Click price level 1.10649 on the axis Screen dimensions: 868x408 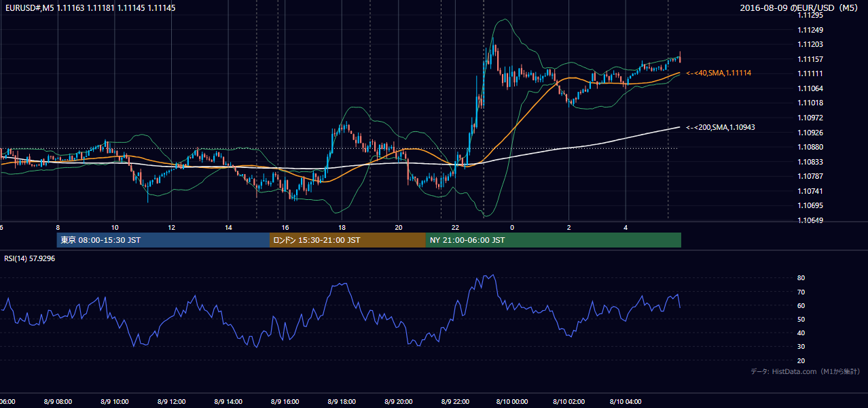point(811,220)
